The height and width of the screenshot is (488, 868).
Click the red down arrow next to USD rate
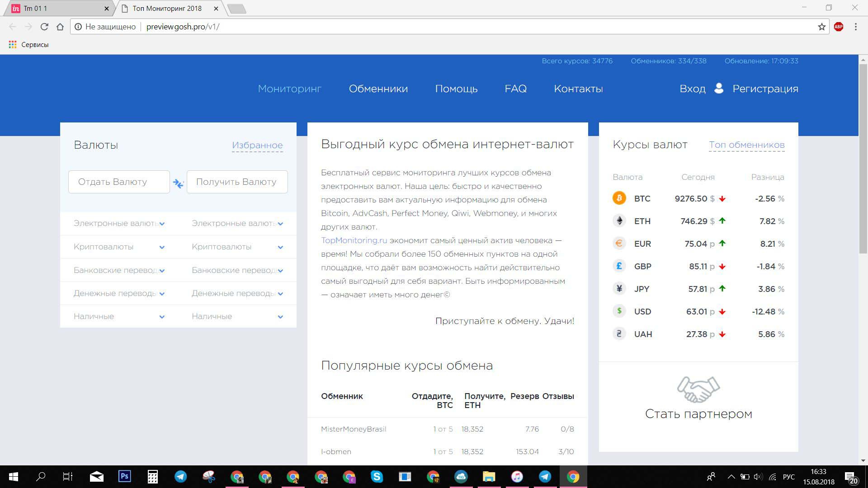[x=722, y=312]
